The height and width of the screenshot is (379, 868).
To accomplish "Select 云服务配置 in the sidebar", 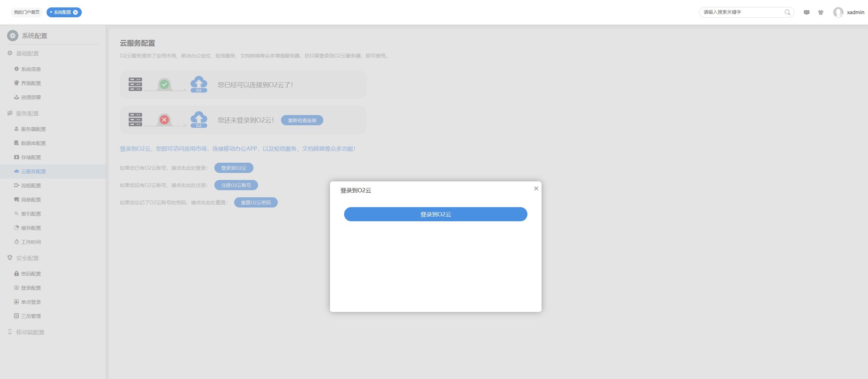I will (53, 172).
